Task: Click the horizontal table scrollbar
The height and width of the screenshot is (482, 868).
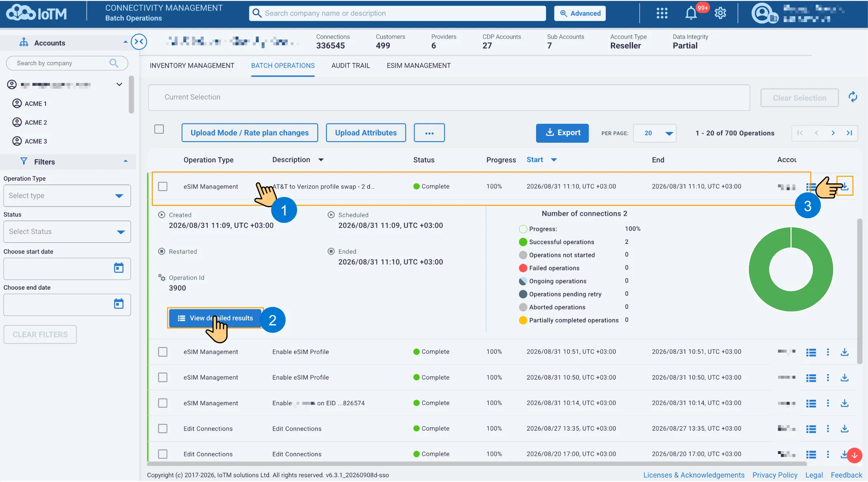Action: click(477, 463)
